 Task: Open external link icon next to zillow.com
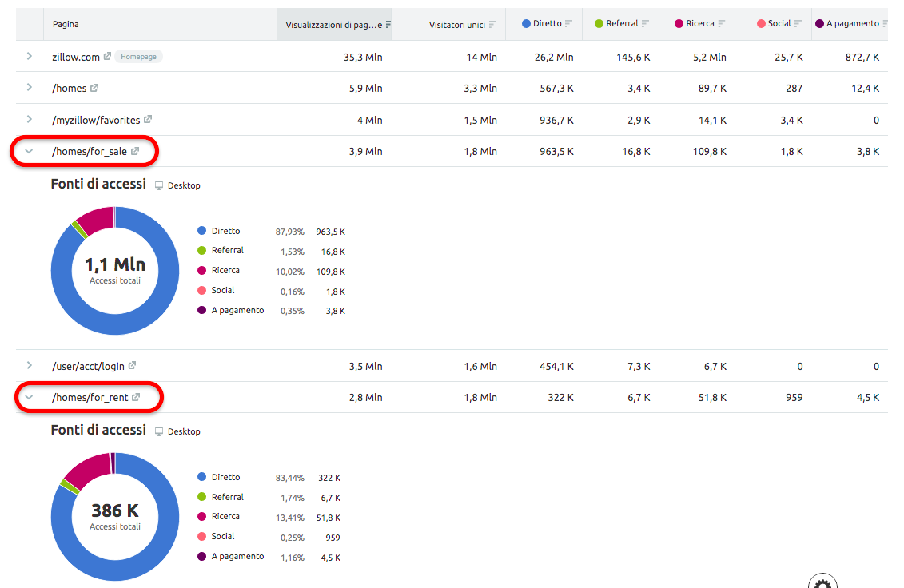click(107, 57)
